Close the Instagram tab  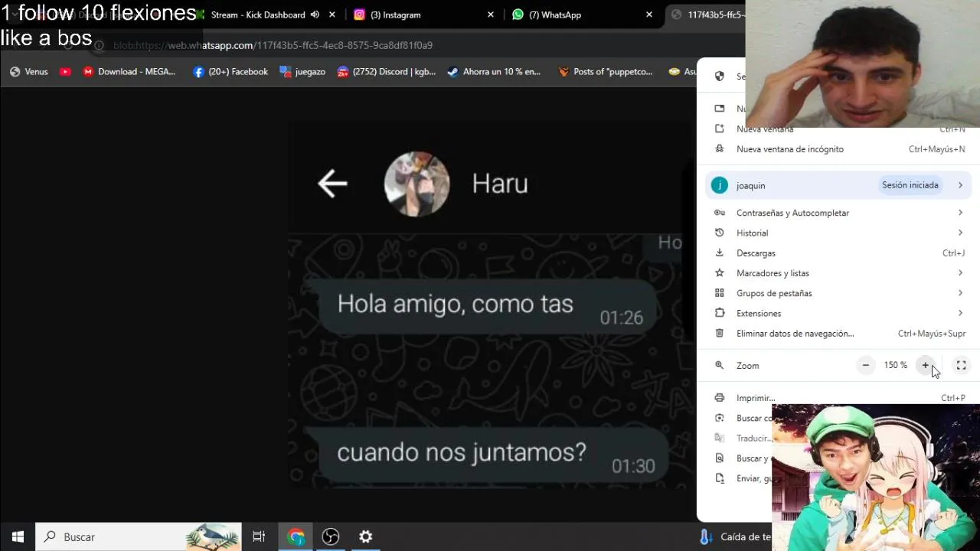click(491, 15)
